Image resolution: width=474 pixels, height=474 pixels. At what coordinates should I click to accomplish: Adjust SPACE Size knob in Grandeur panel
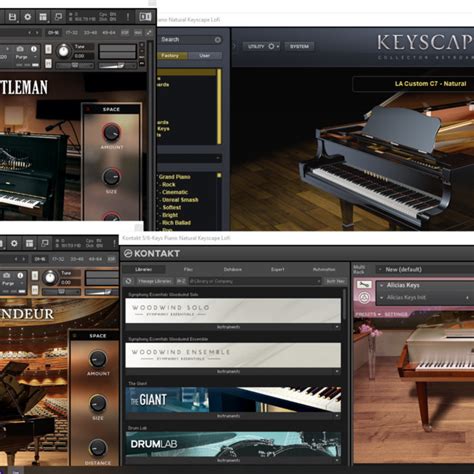click(98, 403)
